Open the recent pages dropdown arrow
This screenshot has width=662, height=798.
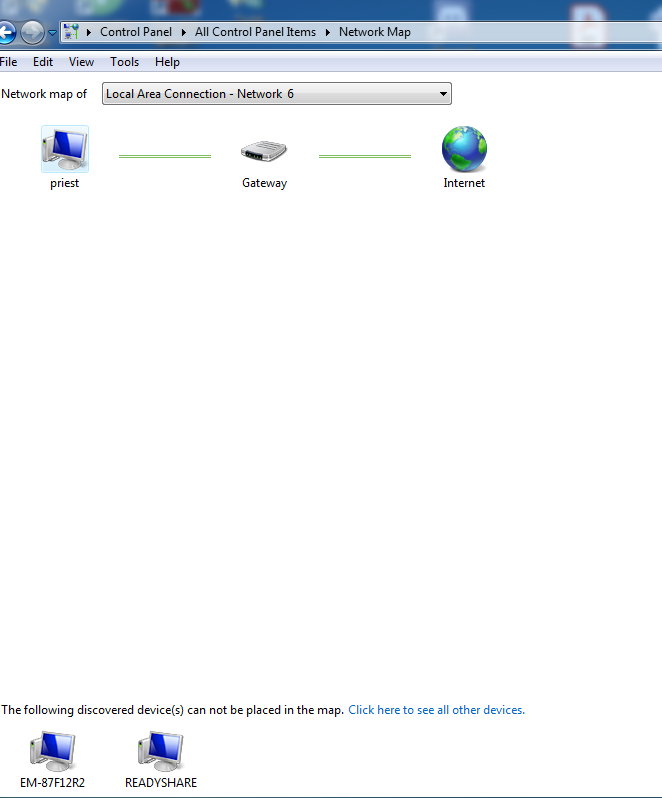52,33
